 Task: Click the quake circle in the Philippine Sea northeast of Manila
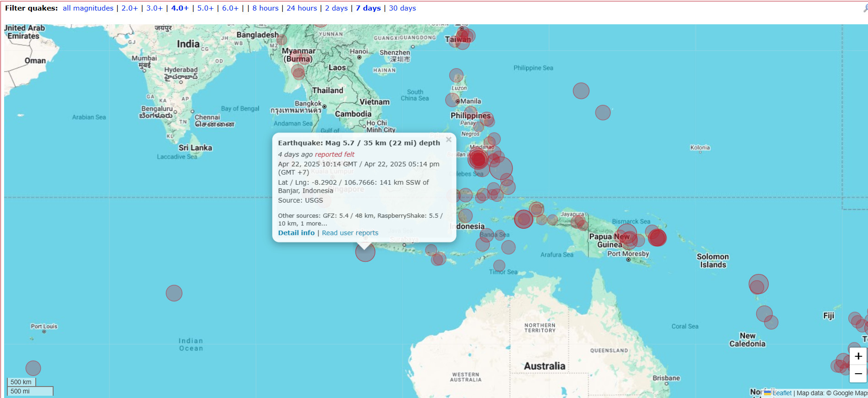581,91
